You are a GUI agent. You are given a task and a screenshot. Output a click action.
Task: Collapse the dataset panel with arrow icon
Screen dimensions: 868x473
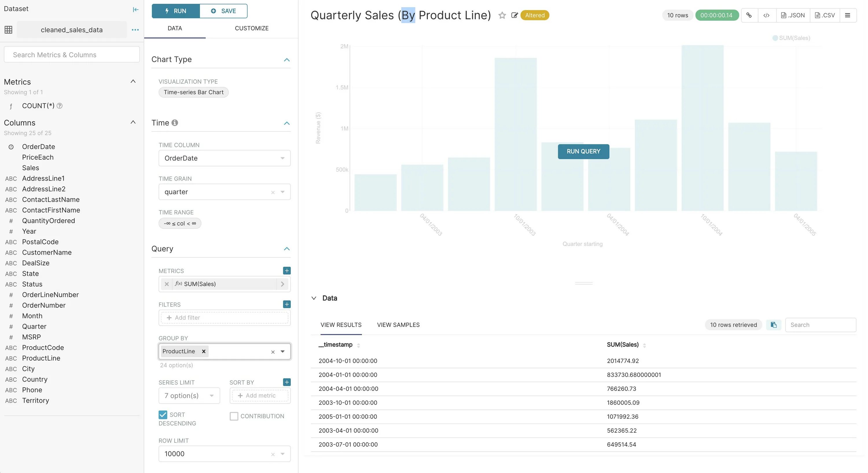135,10
